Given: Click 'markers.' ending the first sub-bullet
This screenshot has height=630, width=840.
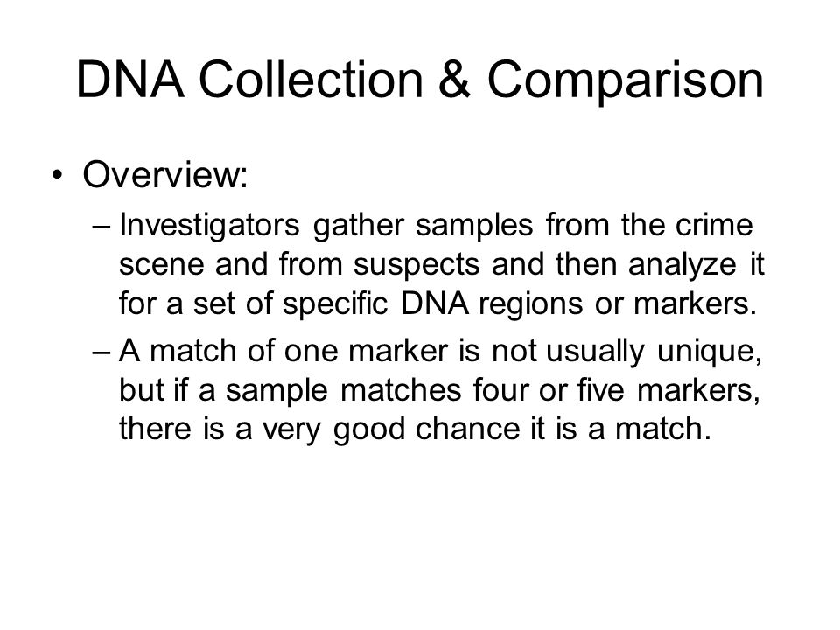Looking at the screenshot, I should pos(695,304).
